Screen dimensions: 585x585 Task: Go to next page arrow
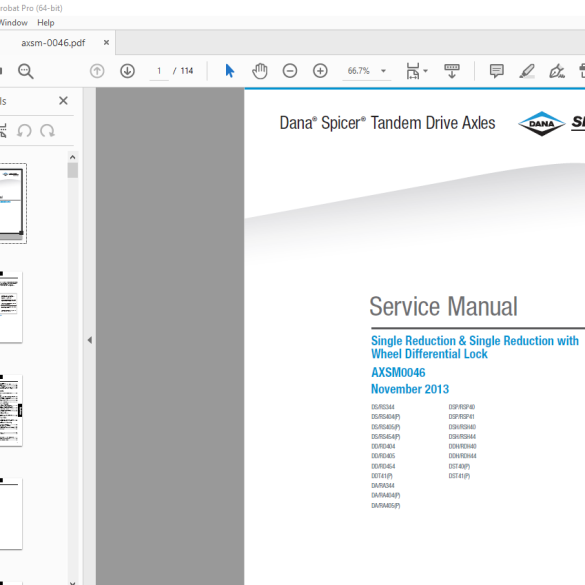127,71
